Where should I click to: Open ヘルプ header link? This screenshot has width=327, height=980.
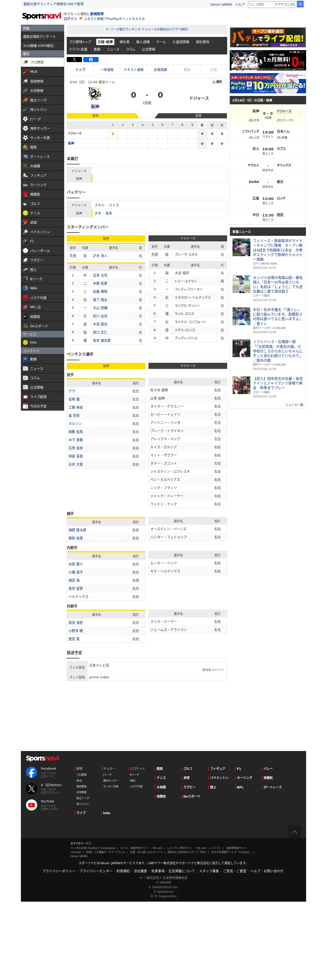239,5
